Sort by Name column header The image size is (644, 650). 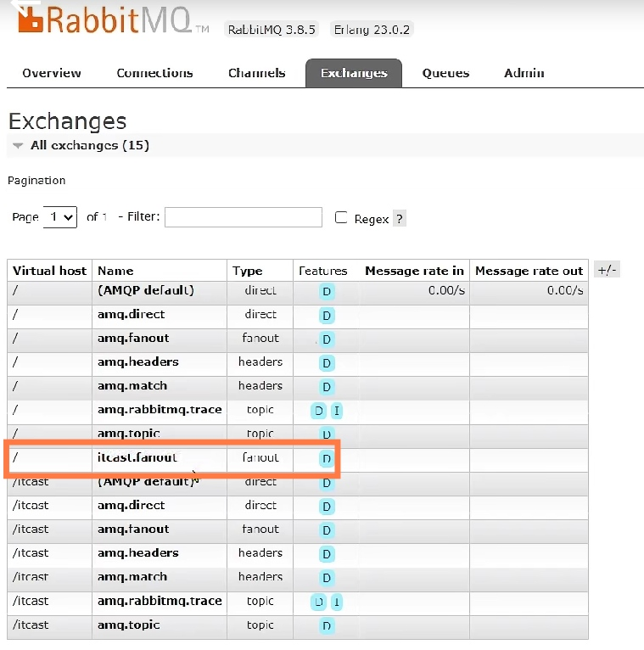coord(115,271)
